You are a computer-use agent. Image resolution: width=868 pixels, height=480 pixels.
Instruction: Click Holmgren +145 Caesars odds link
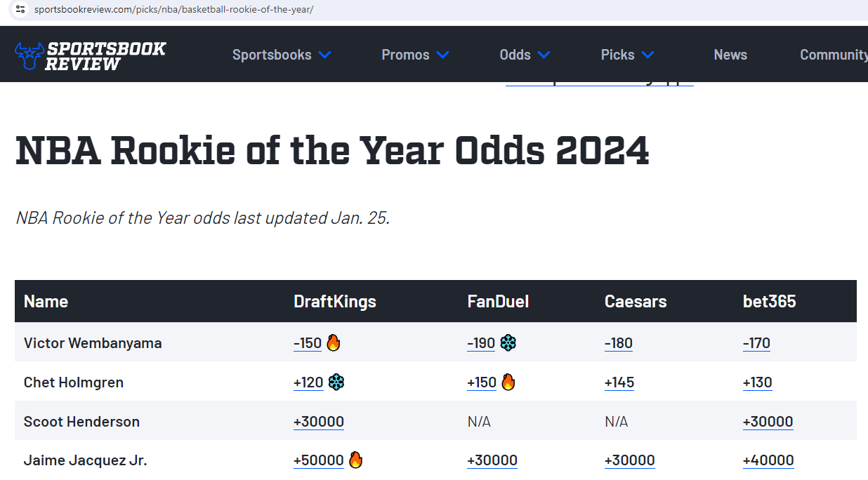click(619, 382)
